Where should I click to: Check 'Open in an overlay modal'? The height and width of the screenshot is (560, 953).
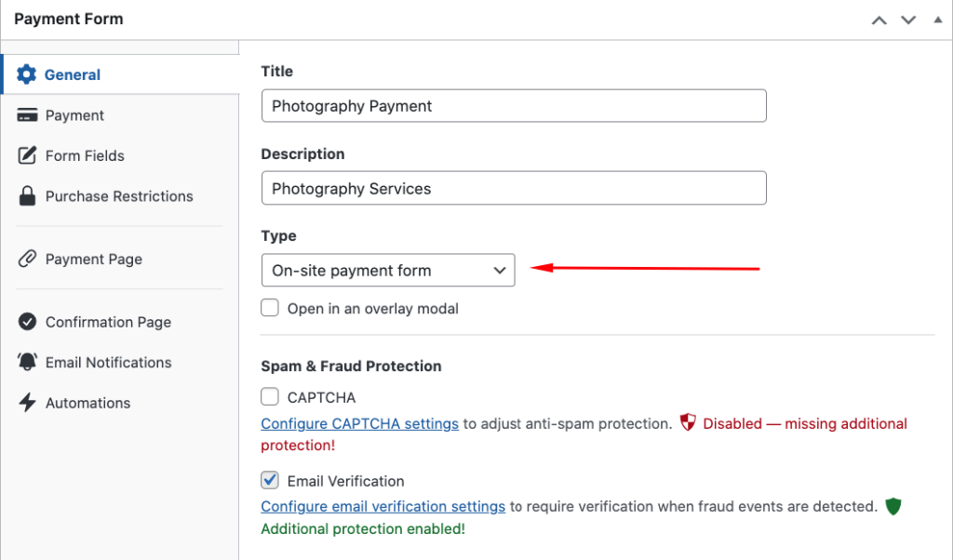click(270, 308)
